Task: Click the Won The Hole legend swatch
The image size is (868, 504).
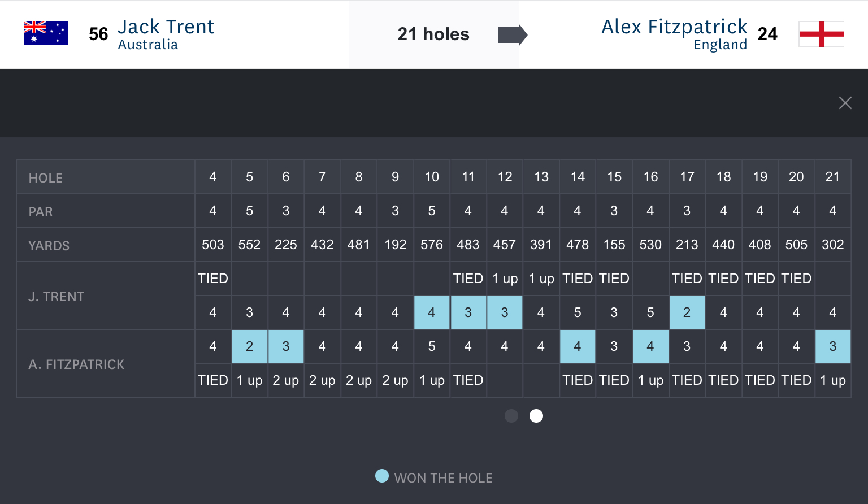Action: 382,476
